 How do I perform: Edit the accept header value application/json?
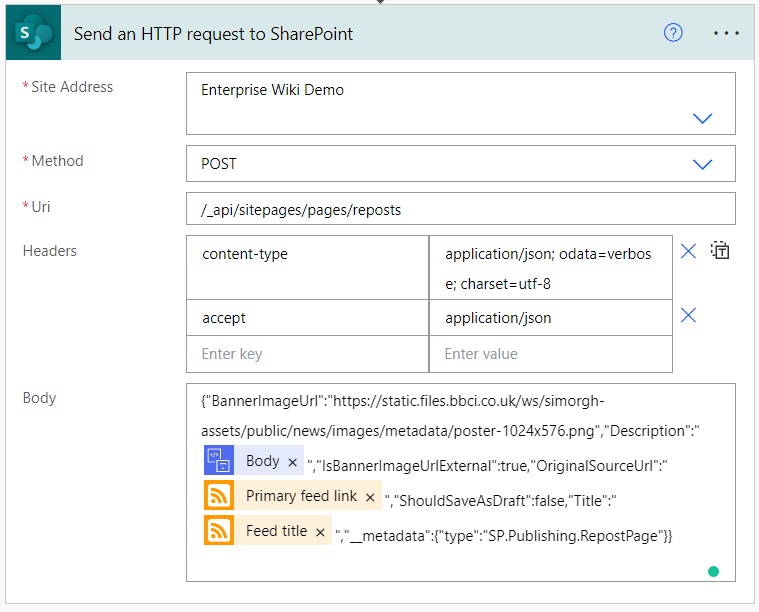(550, 318)
